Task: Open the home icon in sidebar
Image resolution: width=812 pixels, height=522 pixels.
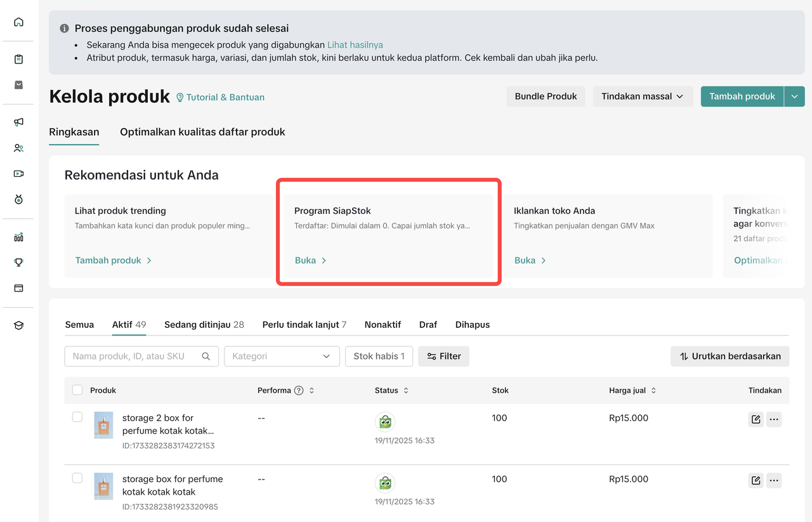Action: point(18,22)
